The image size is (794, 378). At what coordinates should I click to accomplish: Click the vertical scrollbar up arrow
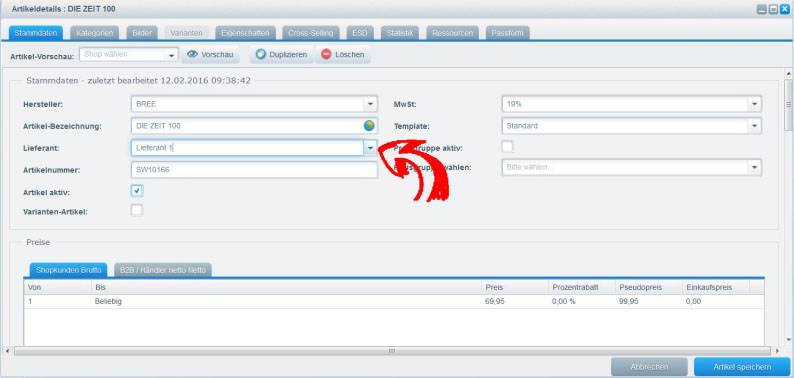click(x=787, y=75)
